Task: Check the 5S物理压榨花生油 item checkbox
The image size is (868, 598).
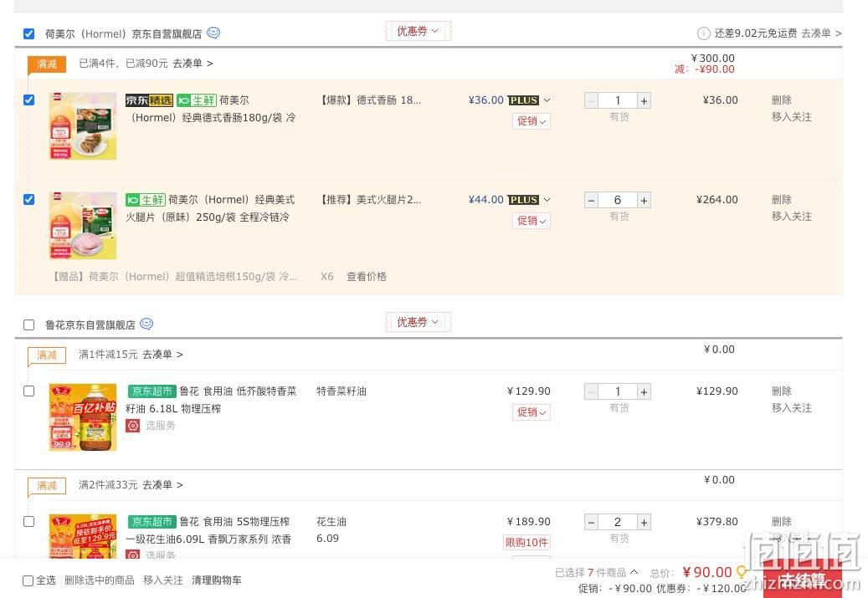Action: [x=28, y=522]
